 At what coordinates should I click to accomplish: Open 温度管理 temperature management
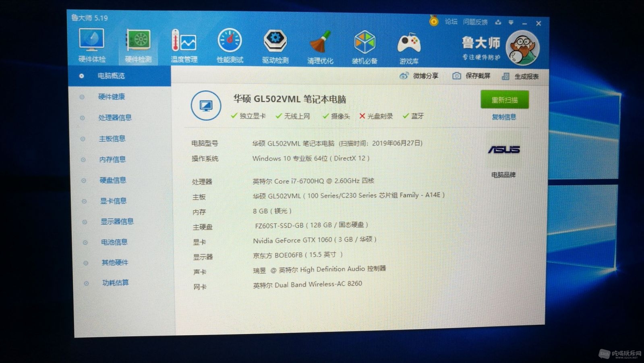click(x=184, y=46)
